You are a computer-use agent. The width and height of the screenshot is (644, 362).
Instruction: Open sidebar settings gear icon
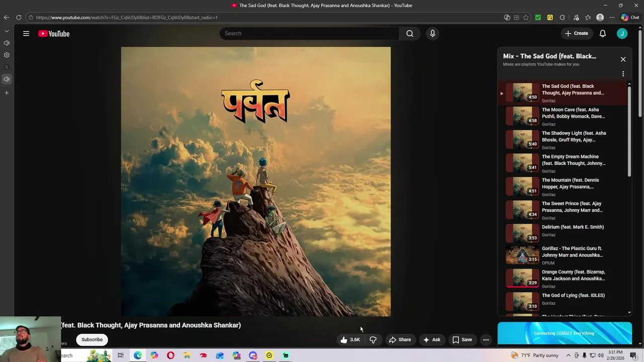tap(7, 55)
